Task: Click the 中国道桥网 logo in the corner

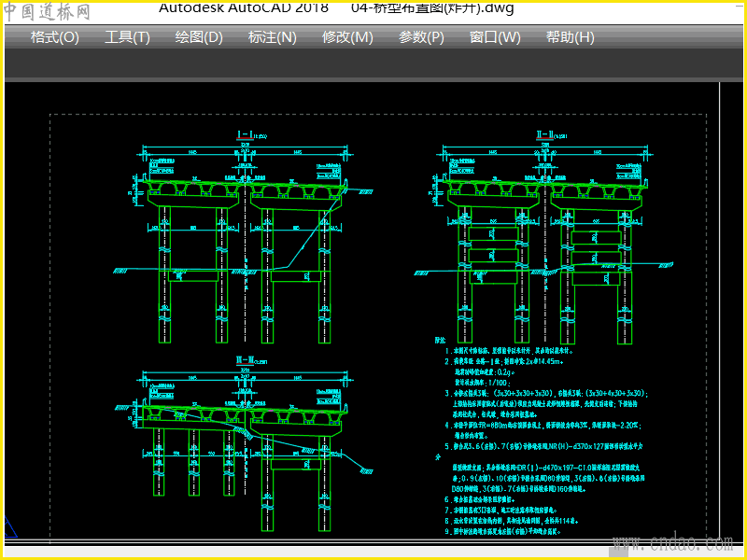Action: [x=47, y=12]
